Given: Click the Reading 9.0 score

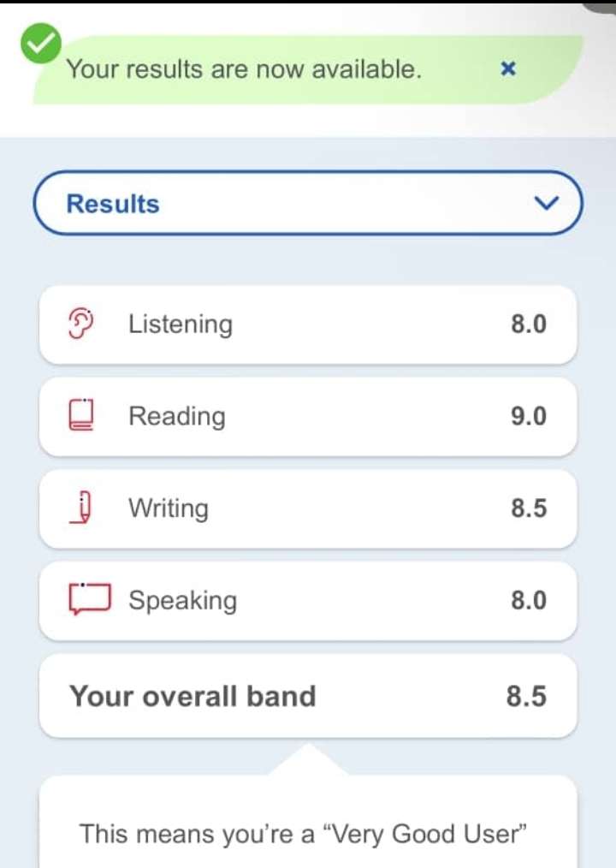Looking at the screenshot, I should 528,416.
